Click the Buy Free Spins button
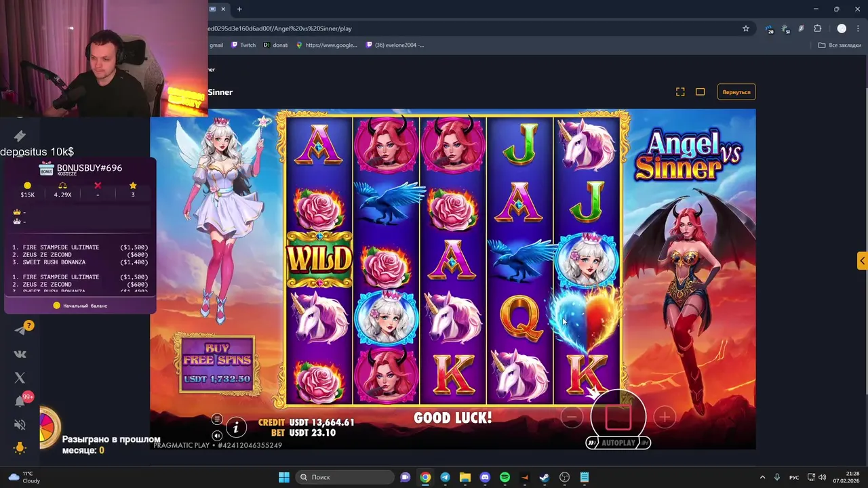The height and width of the screenshot is (488, 868). [217, 364]
